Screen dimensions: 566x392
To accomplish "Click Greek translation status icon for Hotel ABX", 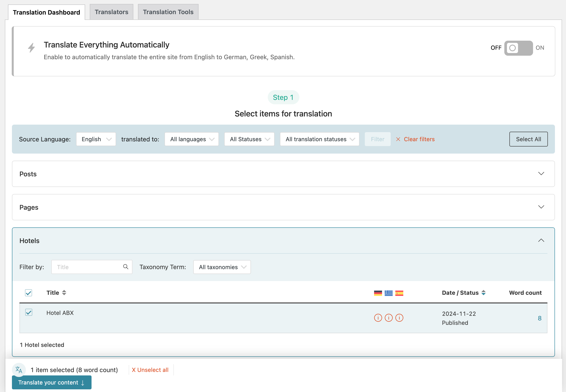I will click(x=388, y=318).
